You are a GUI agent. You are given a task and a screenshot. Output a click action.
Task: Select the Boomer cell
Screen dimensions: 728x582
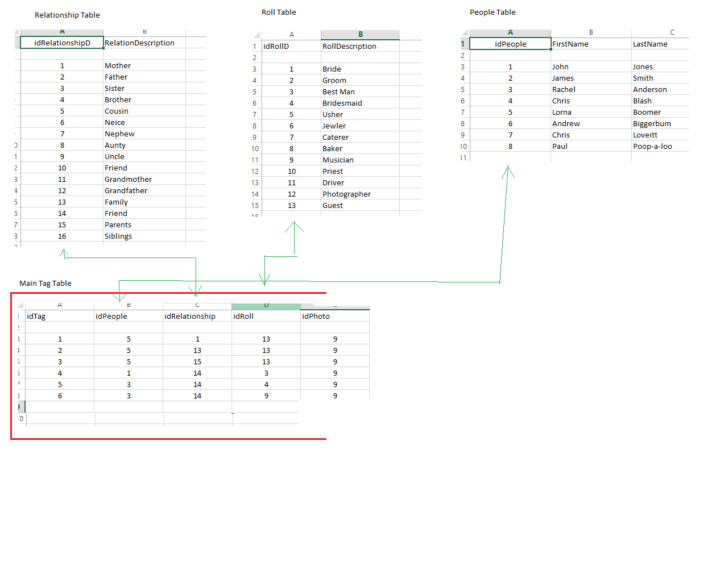pos(660,112)
